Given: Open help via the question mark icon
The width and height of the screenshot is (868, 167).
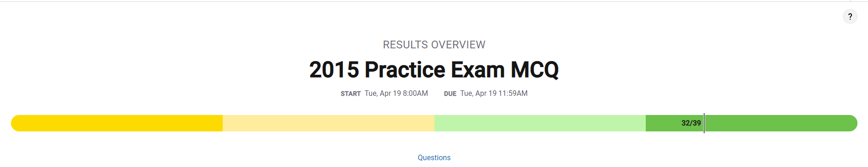Looking at the screenshot, I should [850, 17].
